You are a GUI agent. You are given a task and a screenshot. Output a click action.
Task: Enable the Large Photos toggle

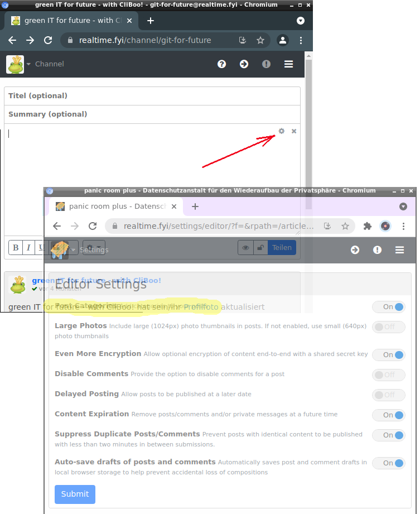point(388,327)
